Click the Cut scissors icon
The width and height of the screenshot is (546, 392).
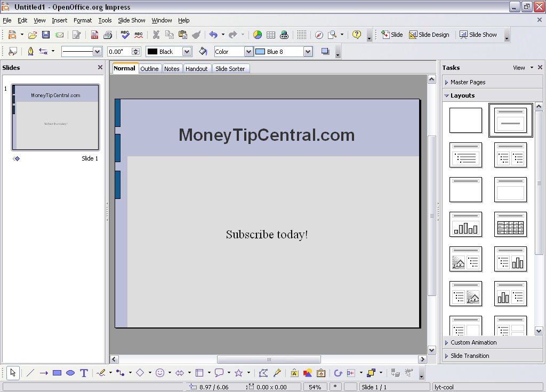click(156, 35)
